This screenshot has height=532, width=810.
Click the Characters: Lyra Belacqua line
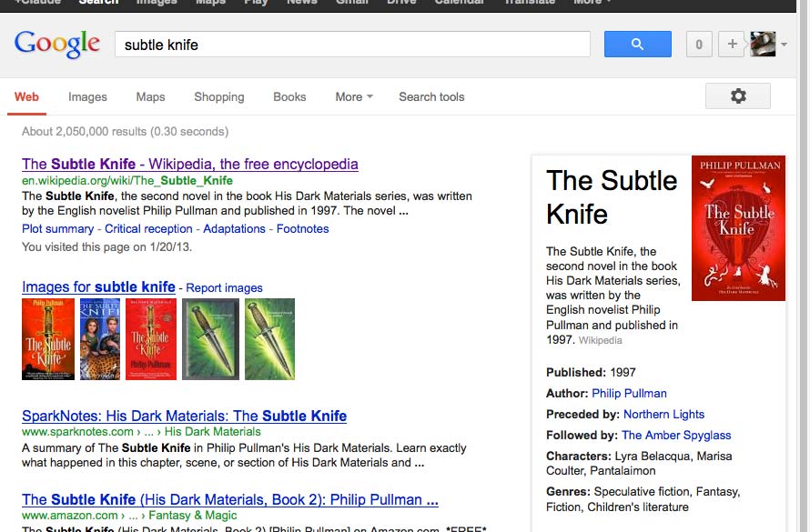coord(639,464)
